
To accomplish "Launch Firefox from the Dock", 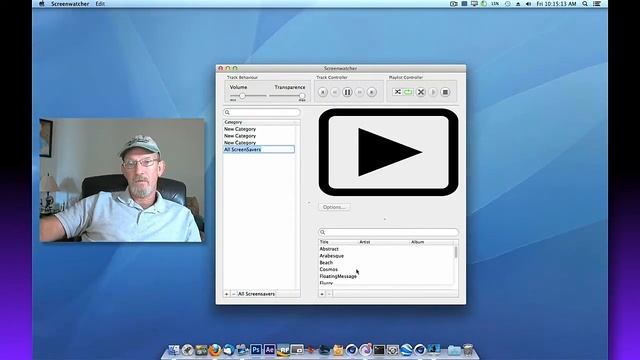I will pyautogui.click(x=215, y=350).
